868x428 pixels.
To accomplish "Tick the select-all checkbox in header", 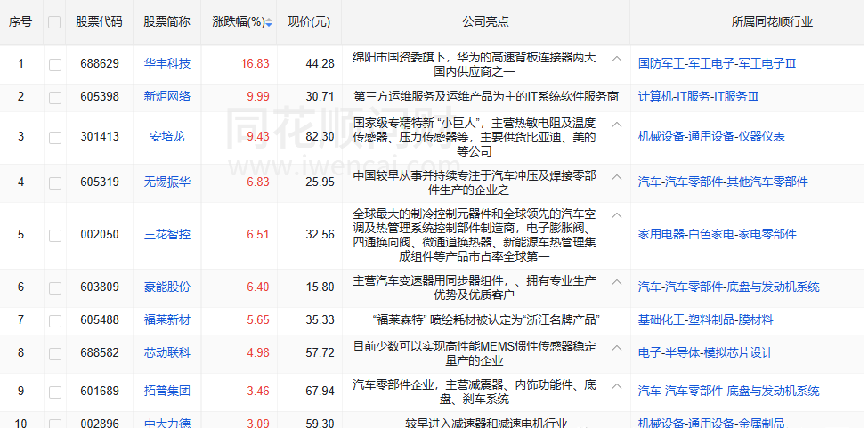I will [54, 22].
